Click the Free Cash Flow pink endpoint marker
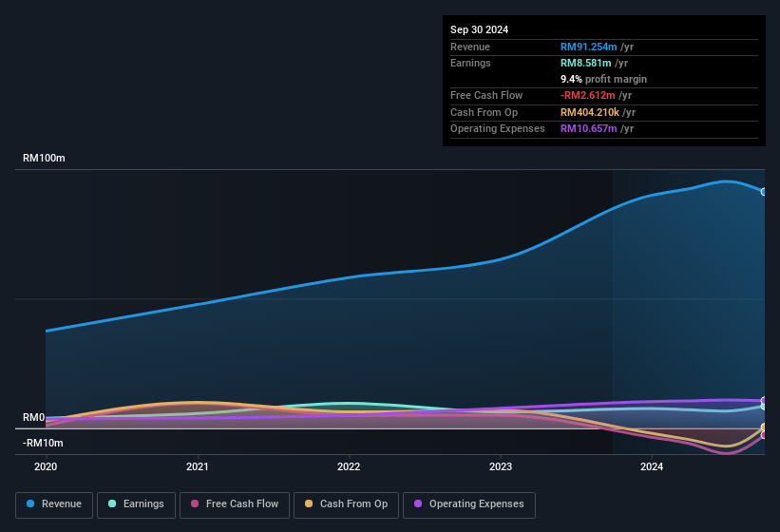The height and width of the screenshot is (532, 780). [x=764, y=435]
